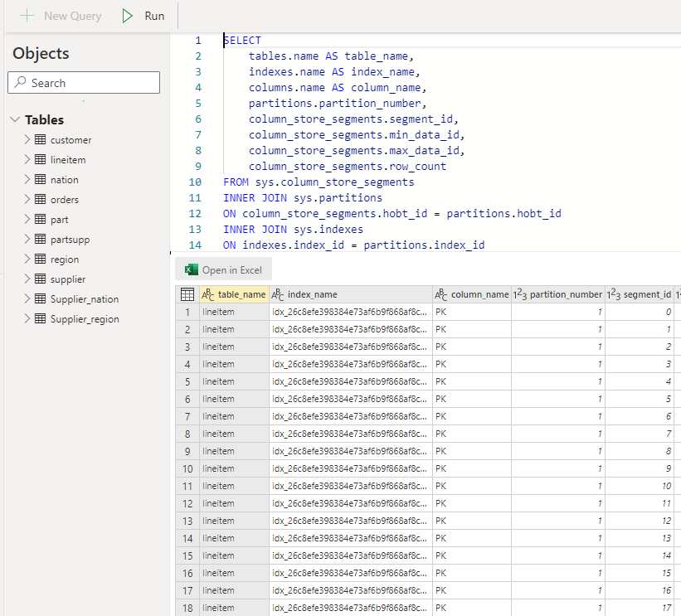
Task: Expand the part table node
Action: pos(27,219)
